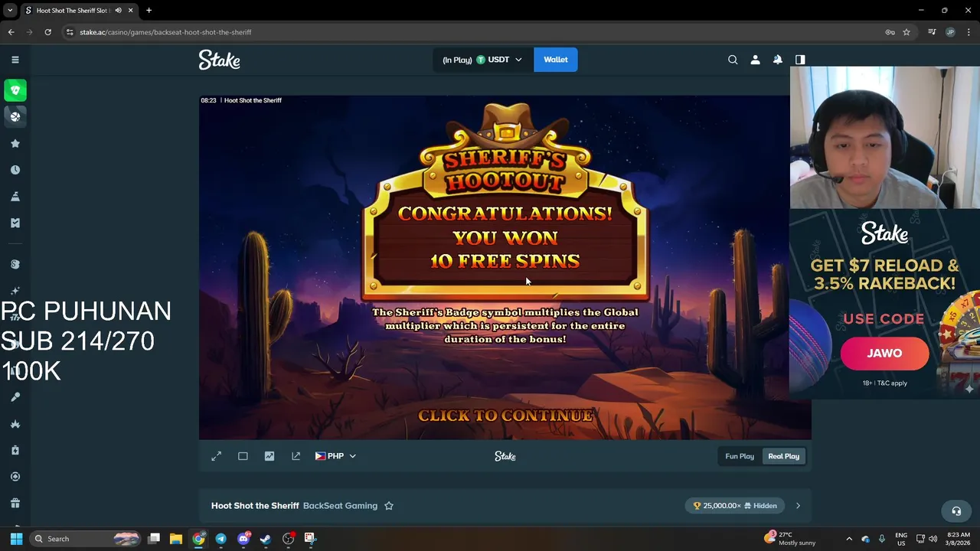Toggle the chat side panel icon

[800, 60]
